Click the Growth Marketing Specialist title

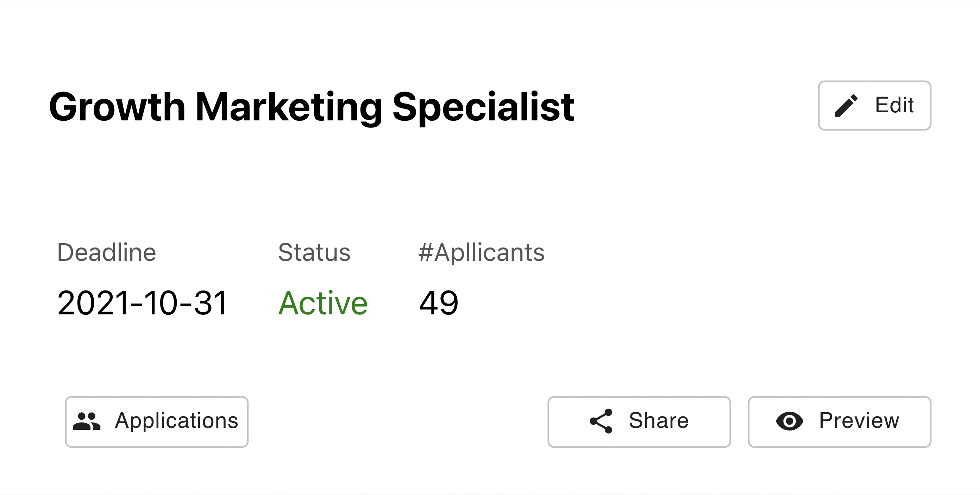tap(312, 107)
